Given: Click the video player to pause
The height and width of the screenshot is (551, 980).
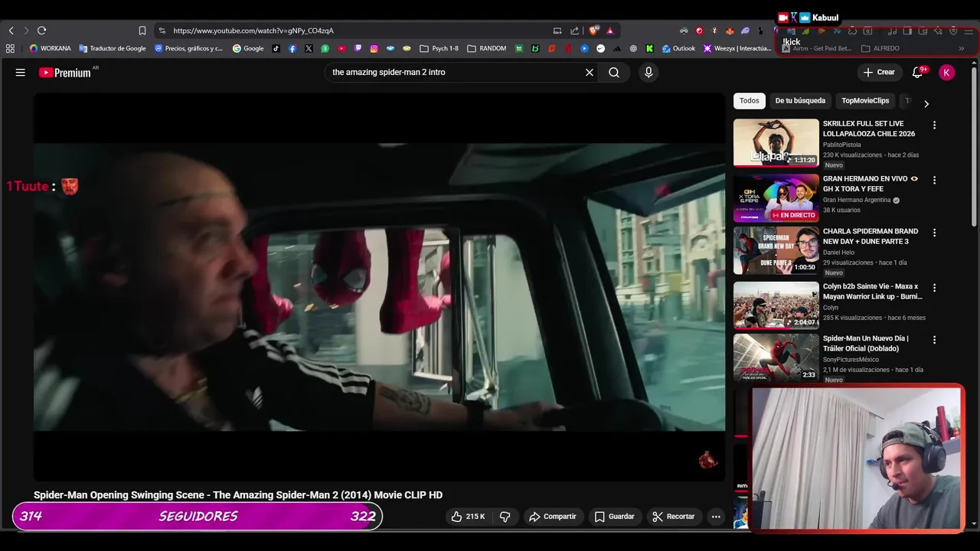Looking at the screenshot, I should pos(379,287).
